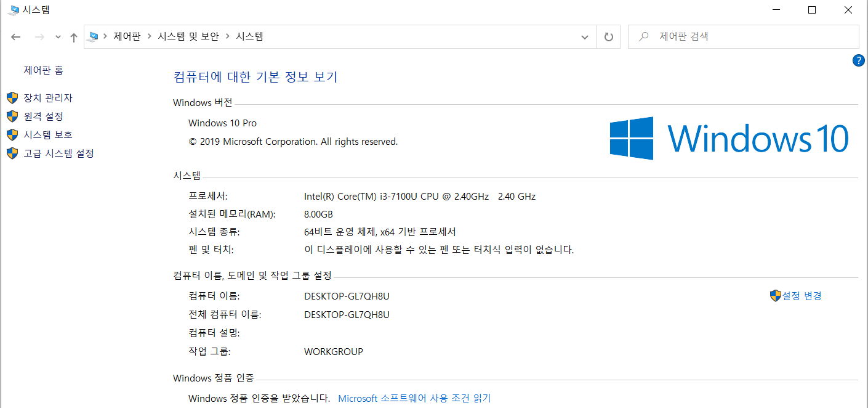
Task: Click the computer icon in the address bar
Action: coord(94,36)
